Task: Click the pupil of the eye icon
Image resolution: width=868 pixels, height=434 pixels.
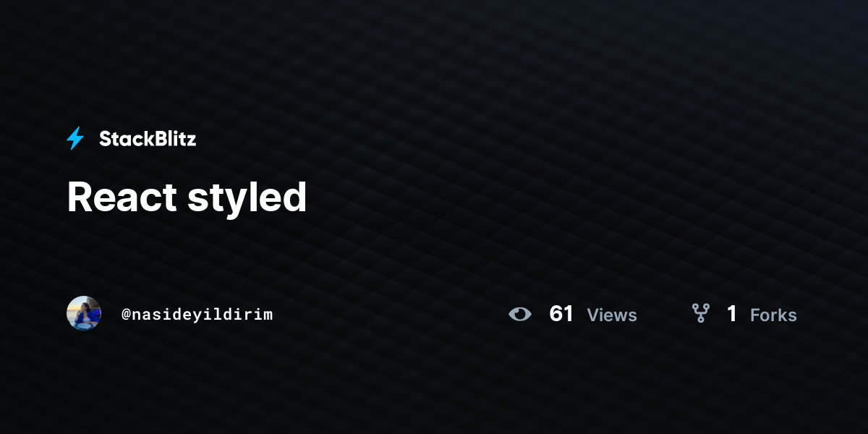Action: pyautogui.click(x=520, y=314)
